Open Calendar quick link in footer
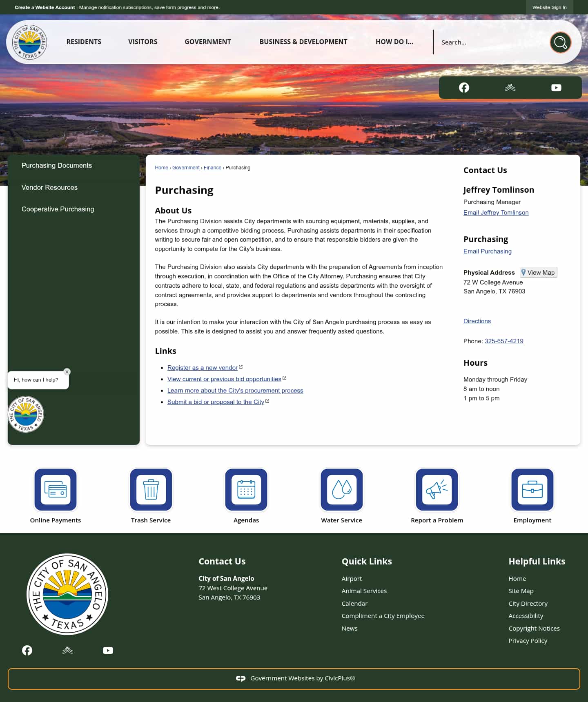 (x=354, y=604)
